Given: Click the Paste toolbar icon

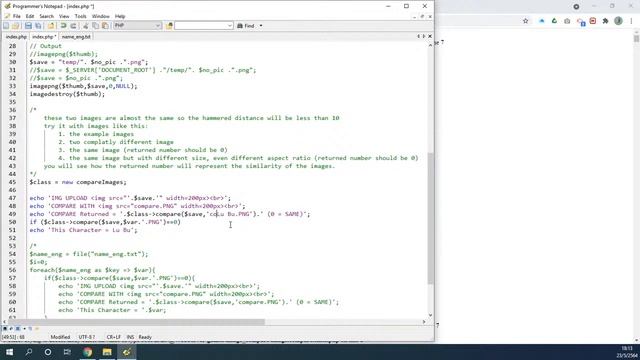Looking at the screenshot, I should tap(105, 26).
